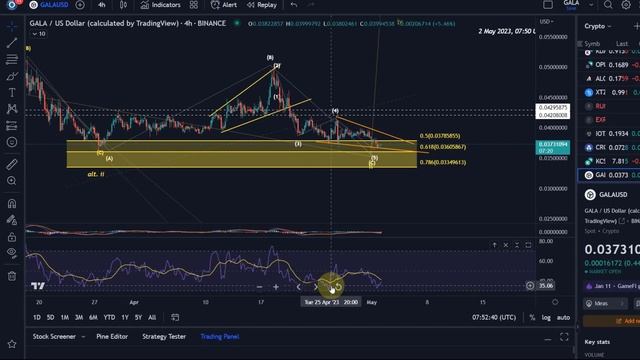Open the Pine Editor tab

(112, 336)
